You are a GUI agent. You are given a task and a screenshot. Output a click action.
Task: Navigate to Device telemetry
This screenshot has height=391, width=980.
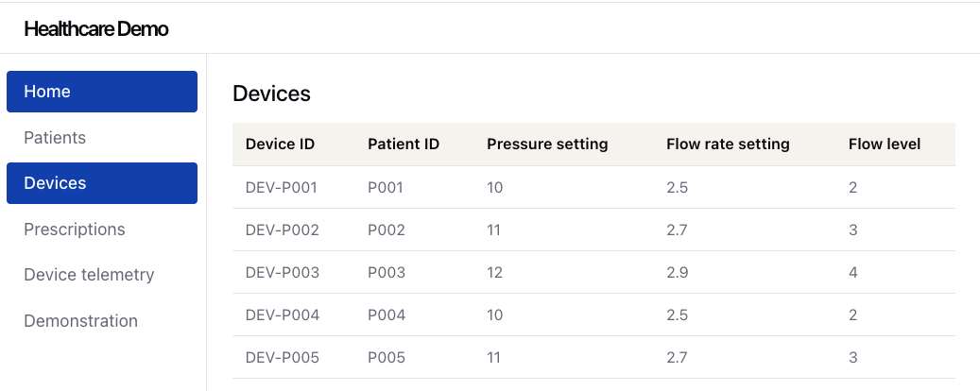(89, 275)
